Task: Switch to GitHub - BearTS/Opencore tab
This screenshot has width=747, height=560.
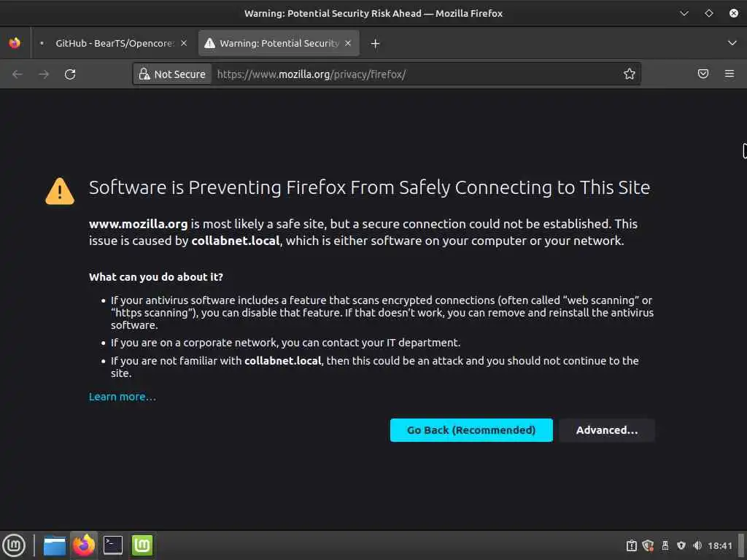Action: [x=114, y=43]
